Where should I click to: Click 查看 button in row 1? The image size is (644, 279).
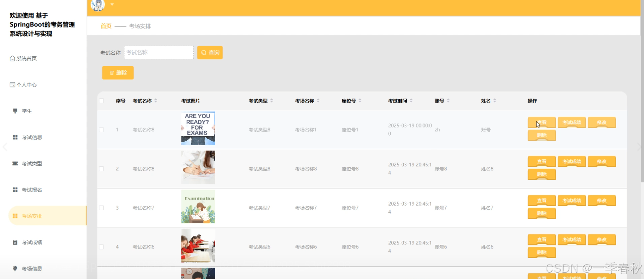542,122
